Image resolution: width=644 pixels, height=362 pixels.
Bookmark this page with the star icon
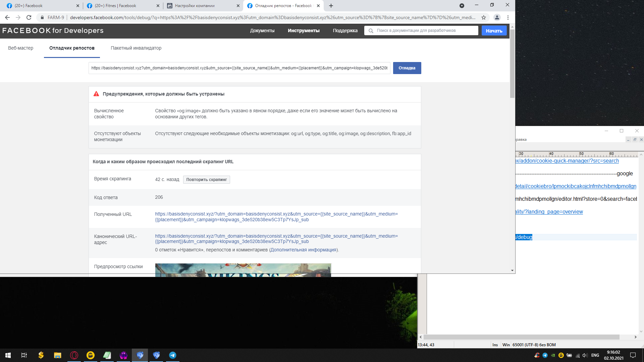(x=484, y=17)
